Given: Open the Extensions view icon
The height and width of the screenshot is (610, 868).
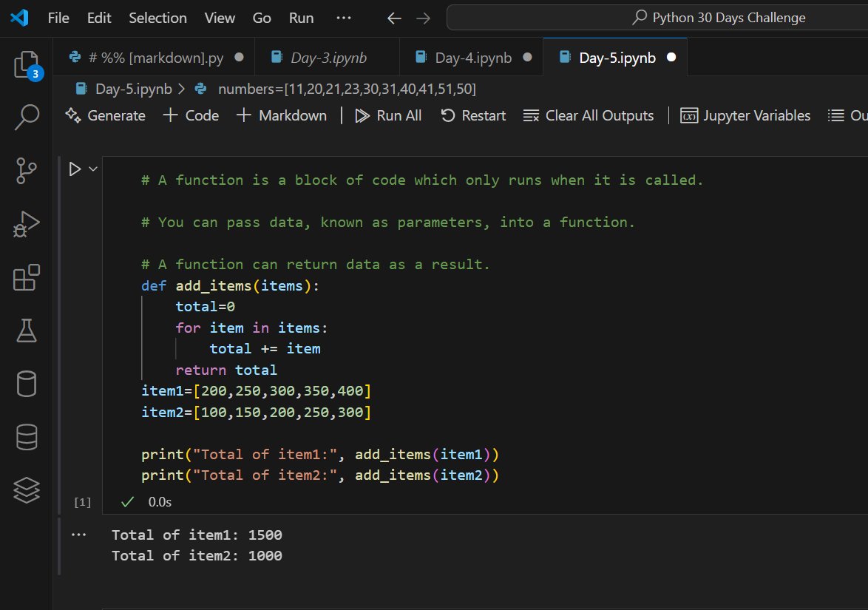Looking at the screenshot, I should 27,277.
